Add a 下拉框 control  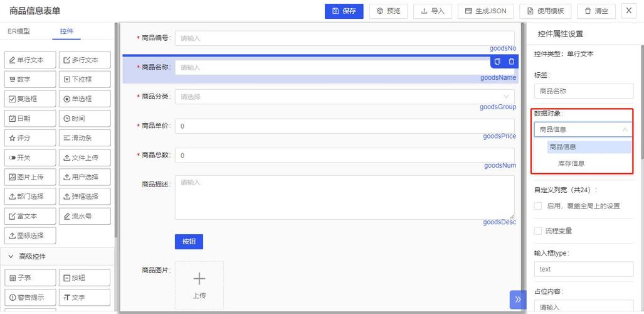coord(85,79)
